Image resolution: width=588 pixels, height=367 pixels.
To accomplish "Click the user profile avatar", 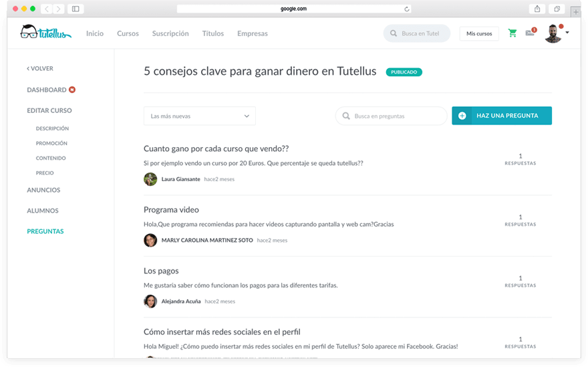I will pos(553,34).
